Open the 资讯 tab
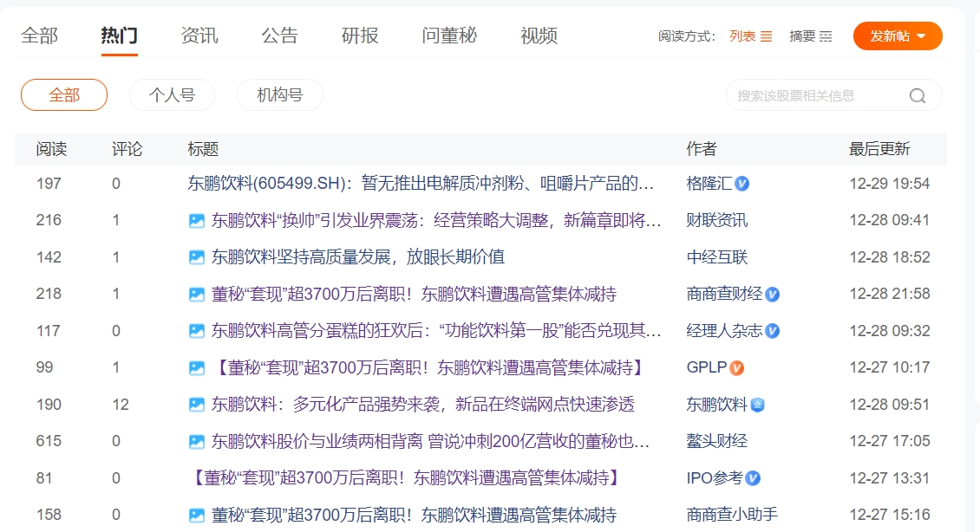Image resolution: width=980 pixels, height=532 pixels. click(x=199, y=36)
